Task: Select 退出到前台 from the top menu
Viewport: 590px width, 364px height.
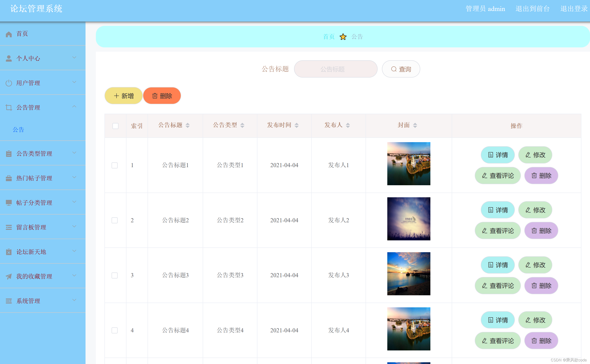Action: [x=532, y=9]
